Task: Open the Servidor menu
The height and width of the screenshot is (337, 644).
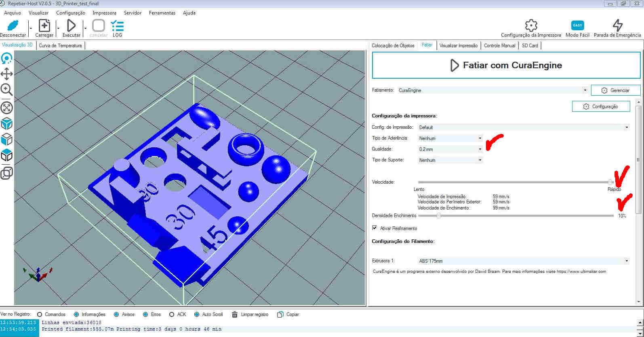Action: pos(133,13)
